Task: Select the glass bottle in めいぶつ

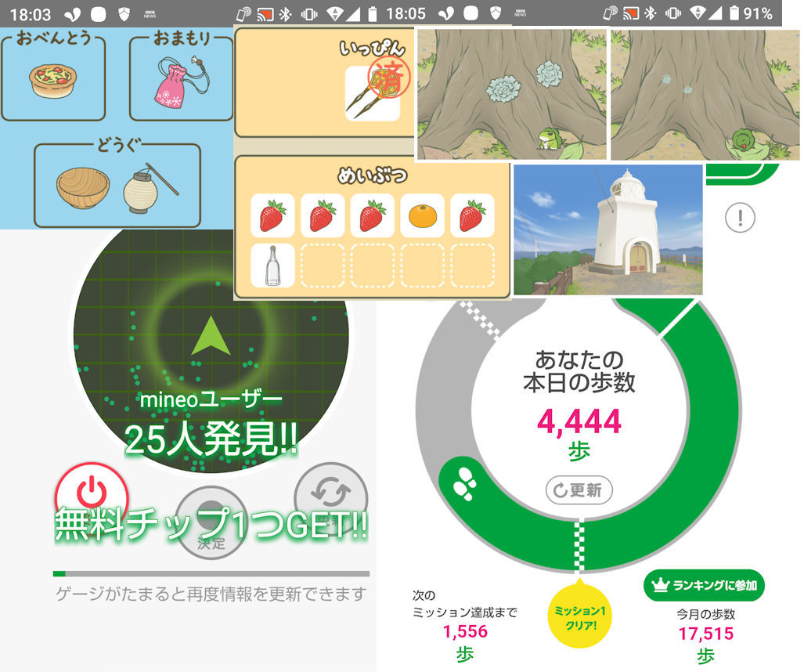Action: tap(272, 266)
